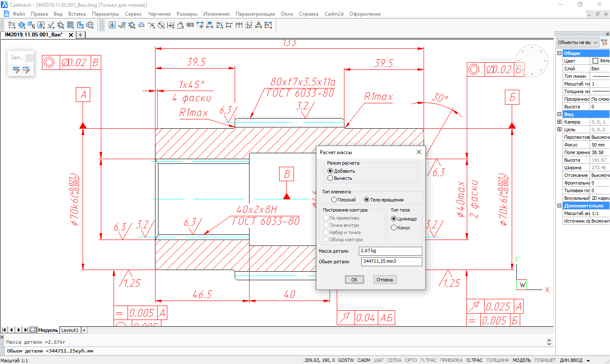Click the diameter dimension circle icon
The height and width of the screenshot is (364, 610).
pyautogui.click(x=161, y=25)
